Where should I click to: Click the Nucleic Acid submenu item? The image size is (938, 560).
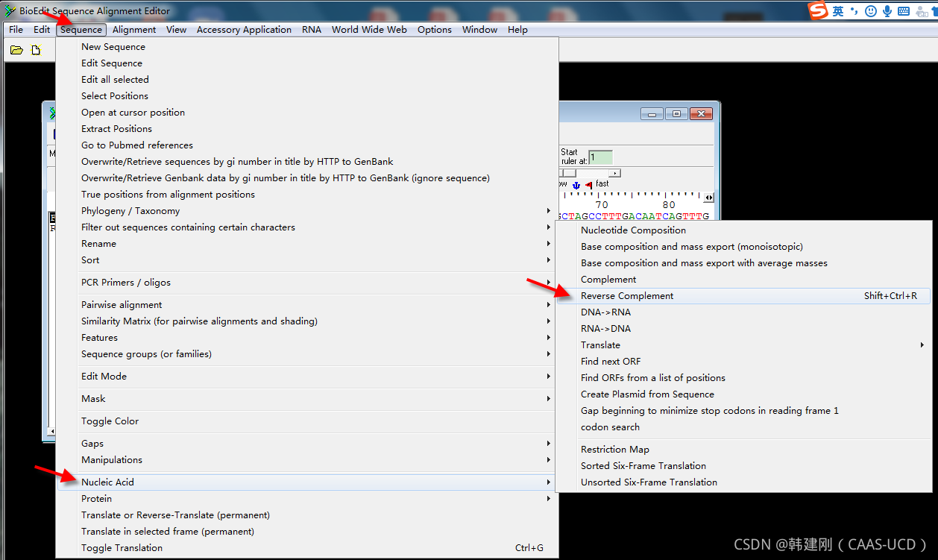[306, 482]
